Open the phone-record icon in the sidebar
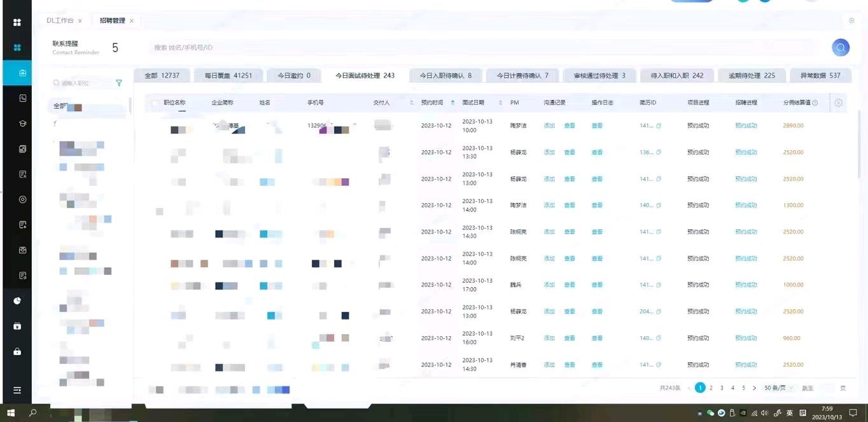The height and width of the screenshot is (422, 868). point(22,99)
